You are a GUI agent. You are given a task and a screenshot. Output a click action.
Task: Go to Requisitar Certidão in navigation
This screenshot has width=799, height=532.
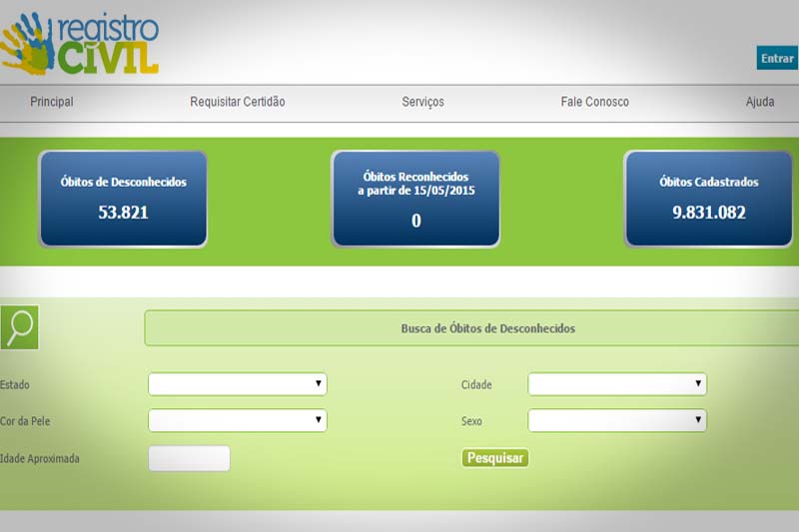pyautogui.click(x=237, y=102)
